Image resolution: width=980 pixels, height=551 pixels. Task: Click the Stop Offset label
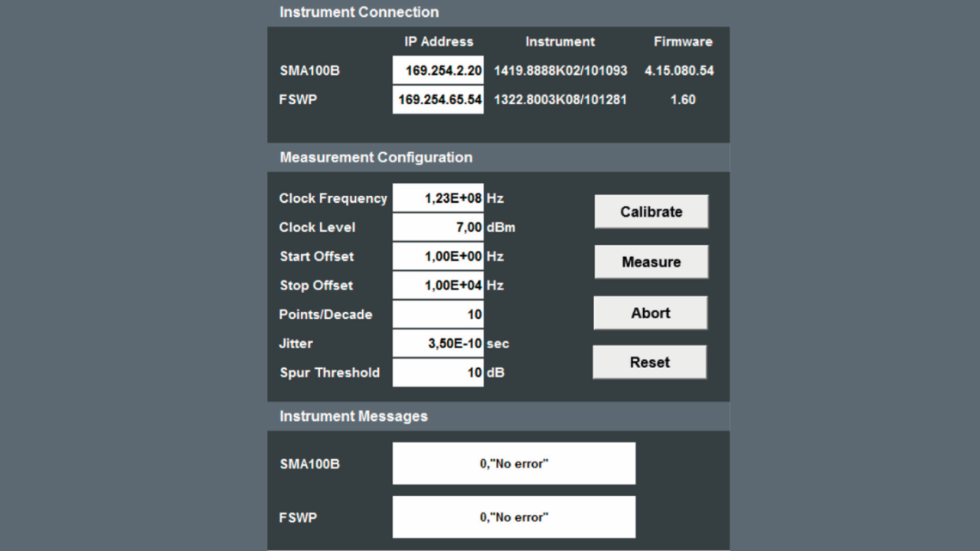(316, 285)
